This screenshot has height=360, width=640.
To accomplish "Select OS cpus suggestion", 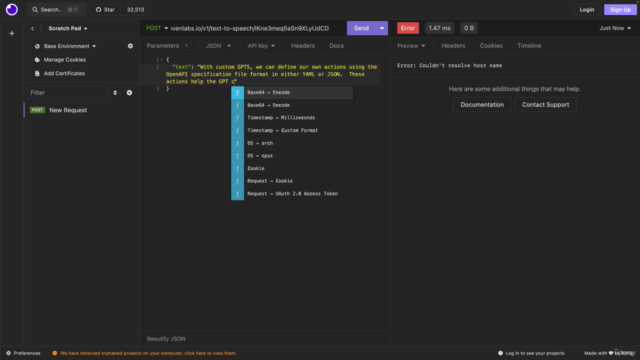I will click(292, 156).
